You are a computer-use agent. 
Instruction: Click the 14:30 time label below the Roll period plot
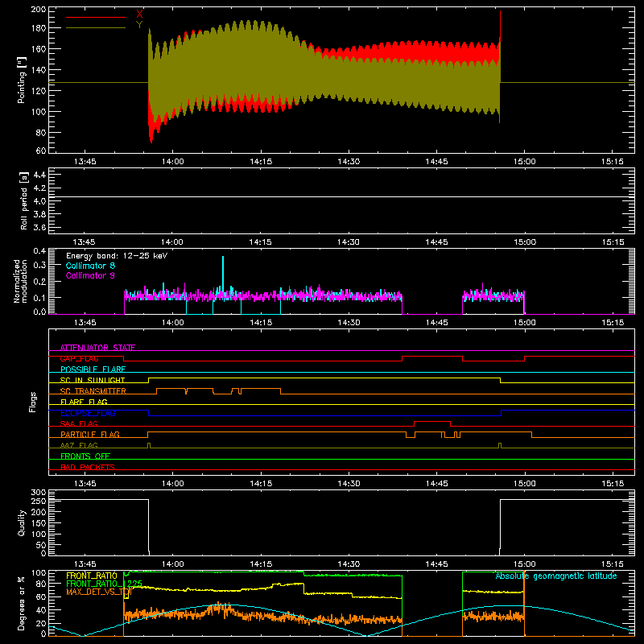(349, 242)
